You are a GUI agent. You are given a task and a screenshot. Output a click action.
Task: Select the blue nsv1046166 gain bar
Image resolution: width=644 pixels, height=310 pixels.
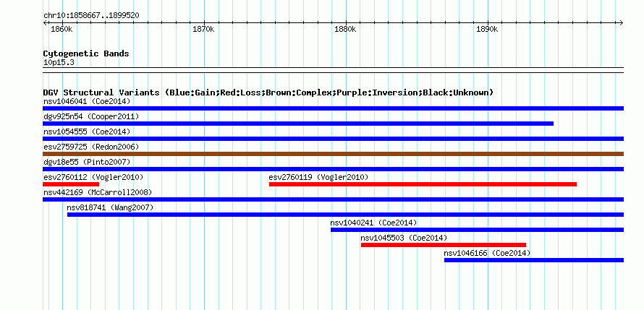pyautogui.click(x=534, y=260)
